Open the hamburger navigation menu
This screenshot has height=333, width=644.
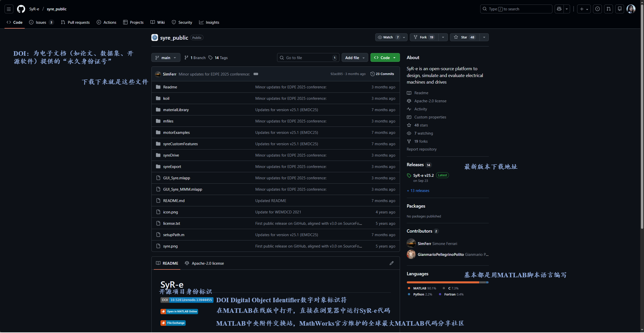[x=9, y=9]
